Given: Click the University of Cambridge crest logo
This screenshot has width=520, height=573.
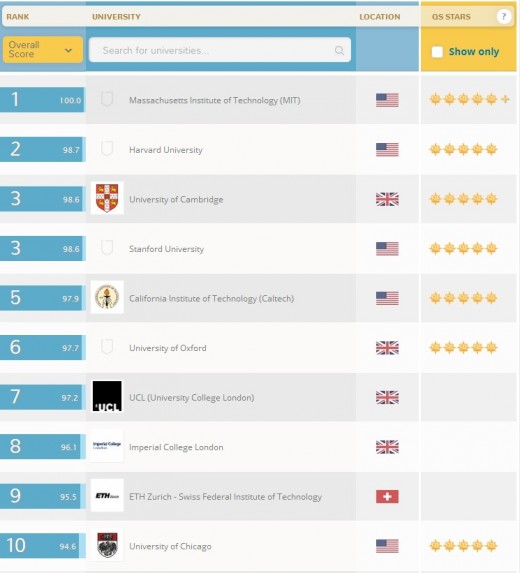Looking at the screenshot, I should 107,198.
